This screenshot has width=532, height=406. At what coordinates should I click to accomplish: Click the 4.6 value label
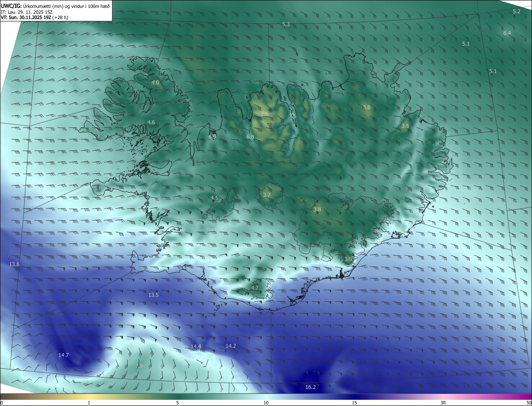click(151, 122)
